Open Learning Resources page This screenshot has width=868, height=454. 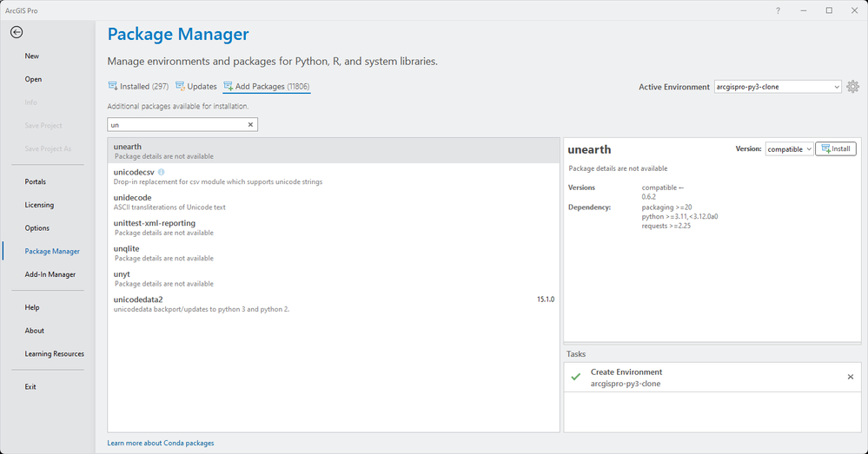54,354
